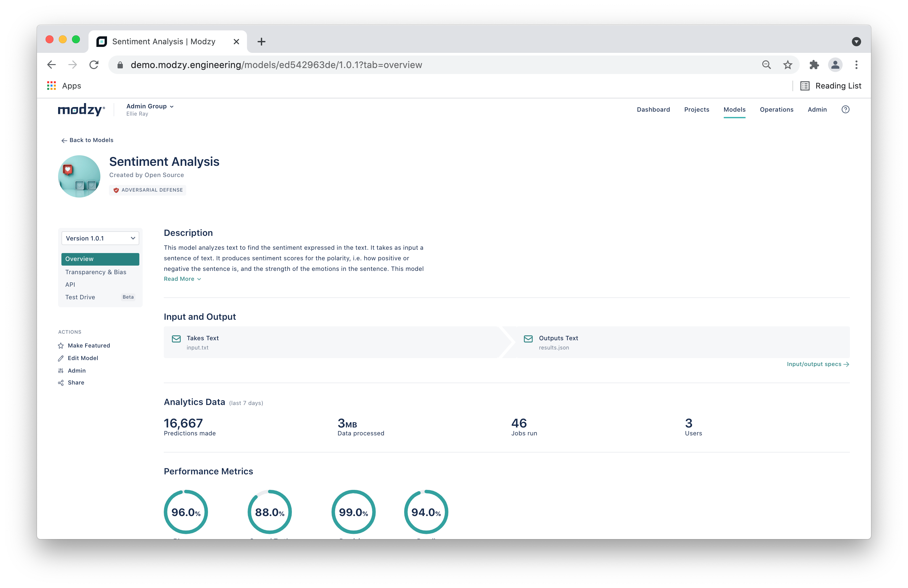Reload the page
Image resolution: width=908 pixels, height=588 pixels.
[x=94, y=65]
